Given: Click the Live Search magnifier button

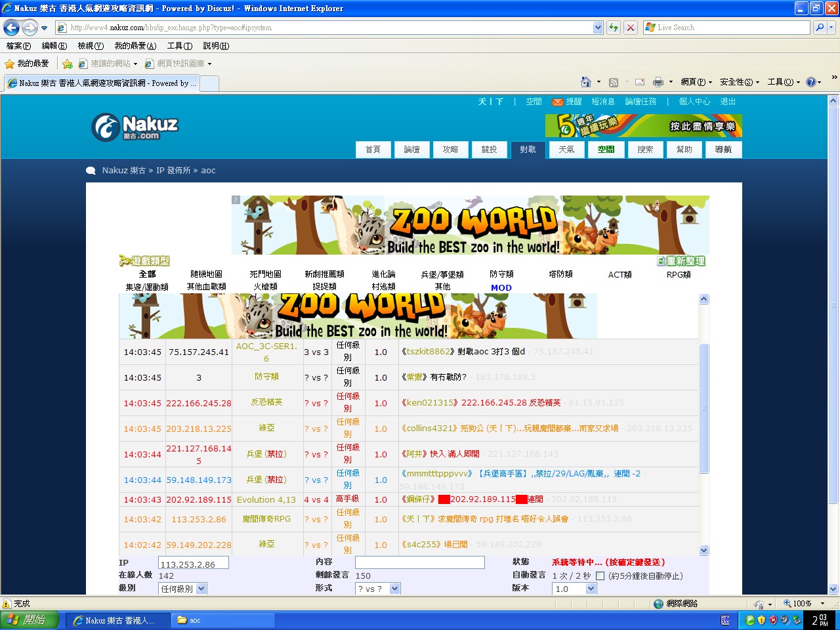Looking at the screenshot, I should click(820, 28).
